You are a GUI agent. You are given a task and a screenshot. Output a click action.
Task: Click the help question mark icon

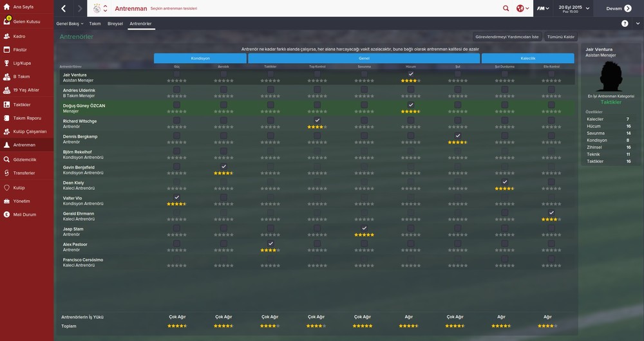pyautogui.click(x=624, y=23)
